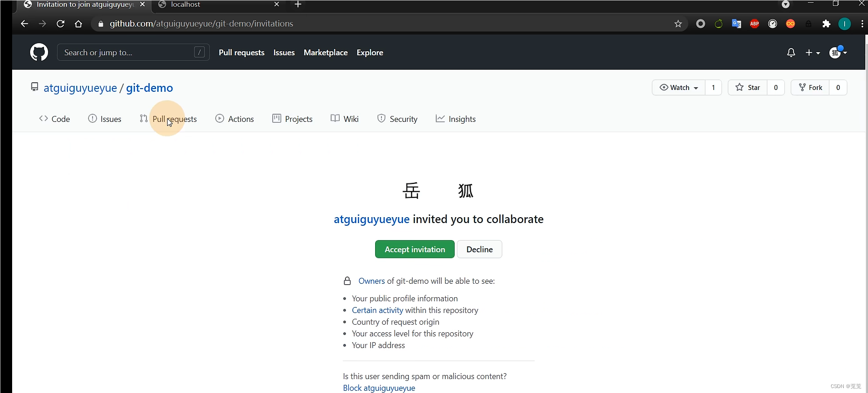868x393 pixels.
Task: Expand the Watch dropdown
Action: [678, 88]
